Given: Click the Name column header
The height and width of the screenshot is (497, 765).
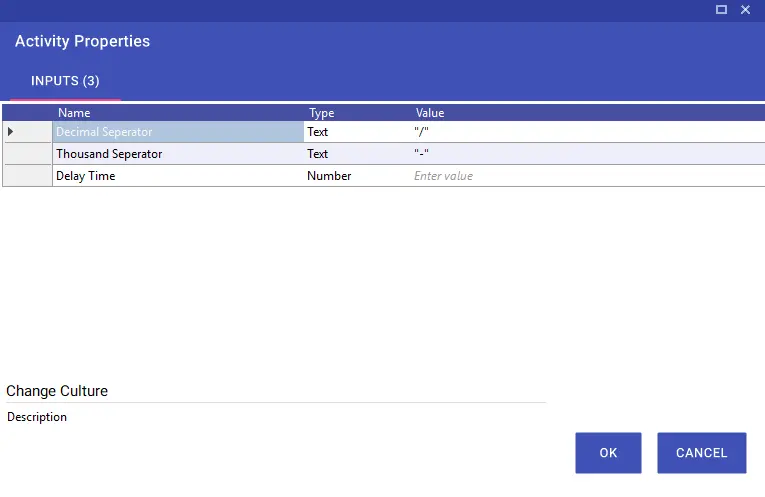Looking at the screenshot, I should (178, 113).
